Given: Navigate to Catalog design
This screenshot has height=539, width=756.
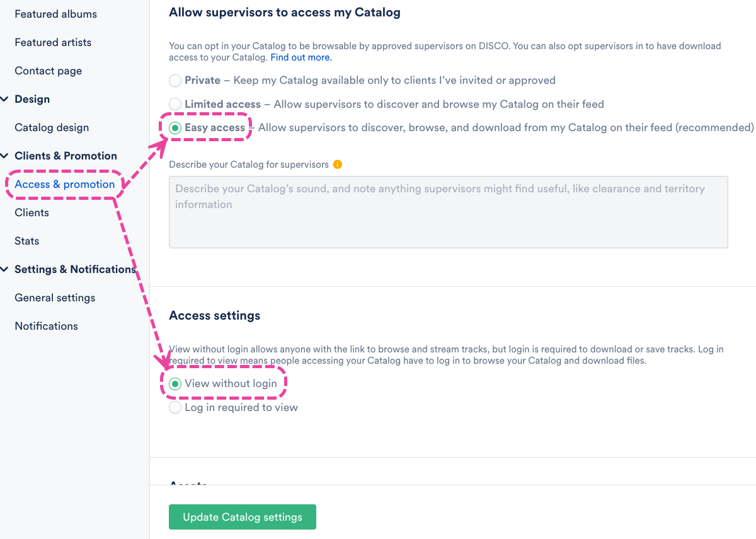Looking at the screenshot, I should point(52,127).
